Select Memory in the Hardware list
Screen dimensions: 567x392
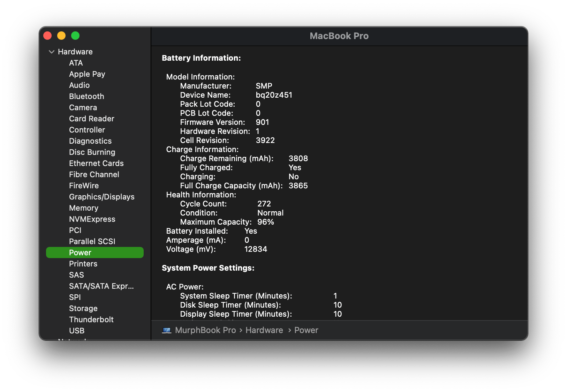tap(84, 208)
